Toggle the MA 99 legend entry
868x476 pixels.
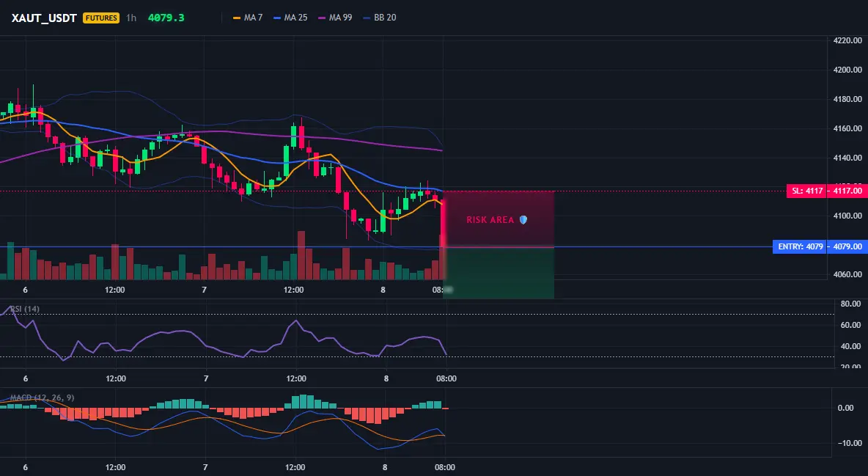point(336,18)
